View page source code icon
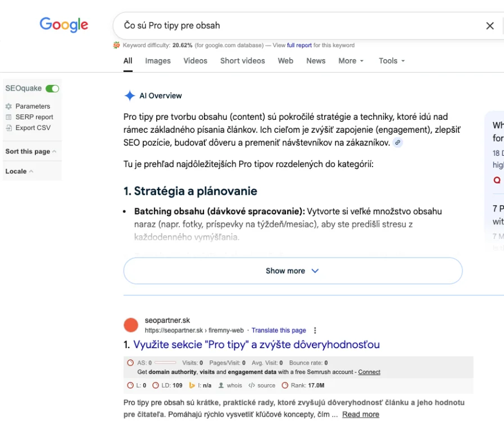The image size is (504, 432). tap(252, 385)
